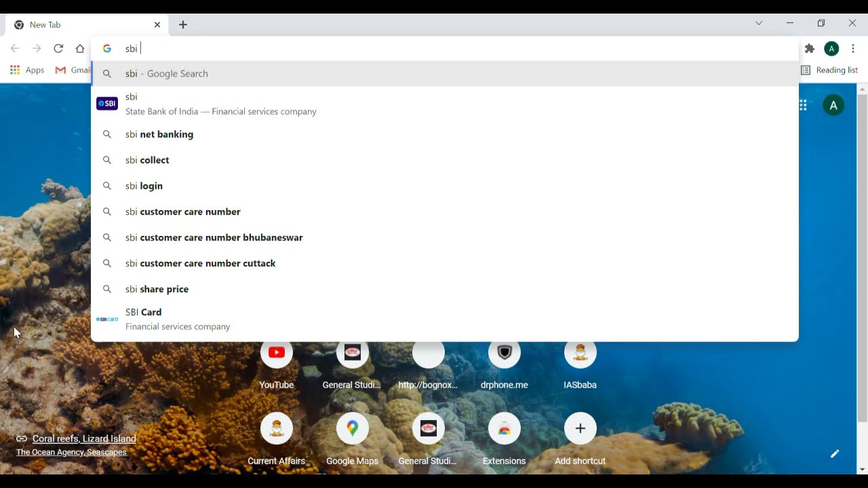Select 'sbi customer care number cuttack' suggestion
868x488 pixels.
pyautogui.click(x=445, y=263)
